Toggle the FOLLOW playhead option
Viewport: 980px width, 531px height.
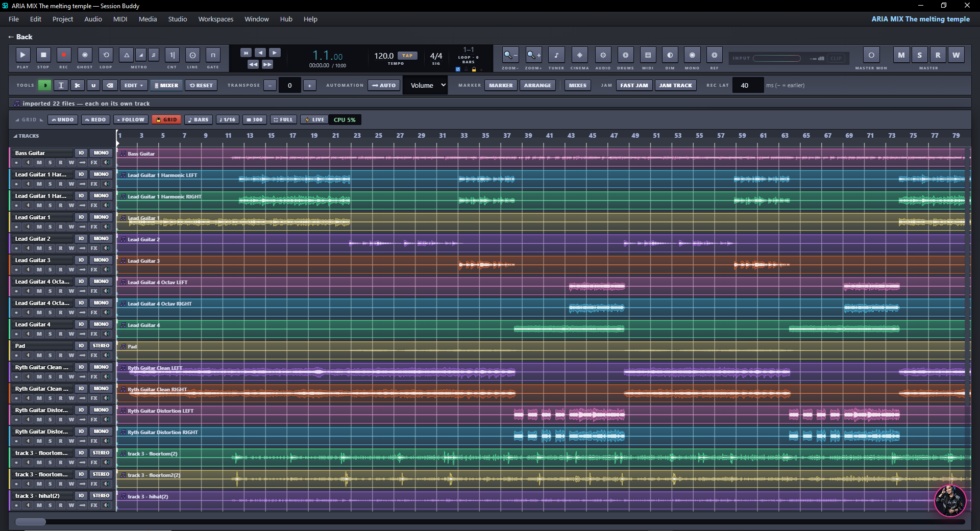coord(130,119)
